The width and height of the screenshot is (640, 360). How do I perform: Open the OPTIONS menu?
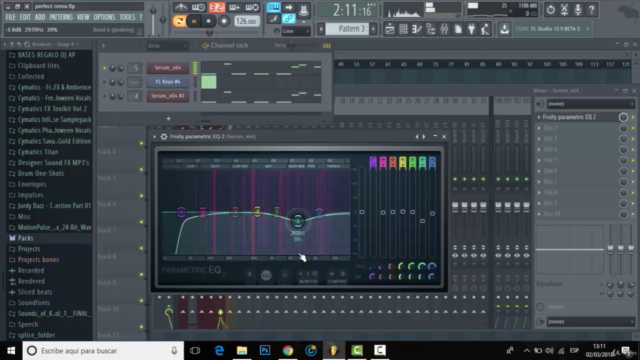(x=104, y=17)
